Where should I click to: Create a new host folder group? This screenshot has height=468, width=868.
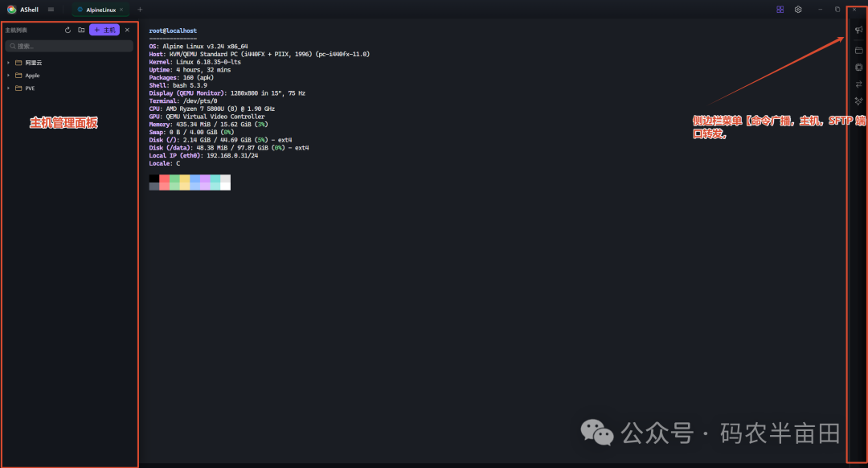pos(81,30)
